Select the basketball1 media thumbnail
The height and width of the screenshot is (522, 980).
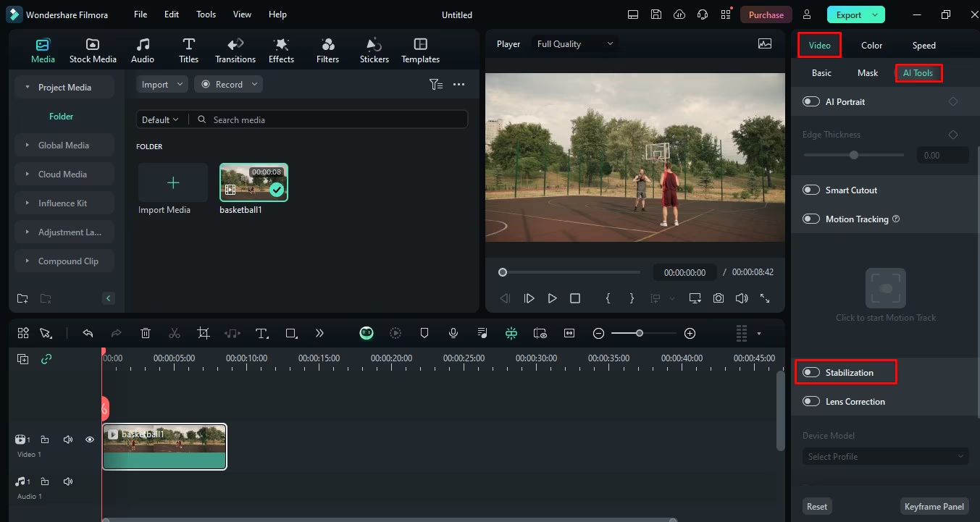[254, 182]
